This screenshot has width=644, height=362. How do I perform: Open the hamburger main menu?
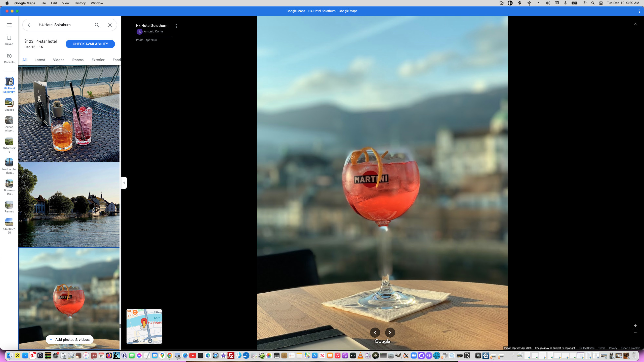9,25
